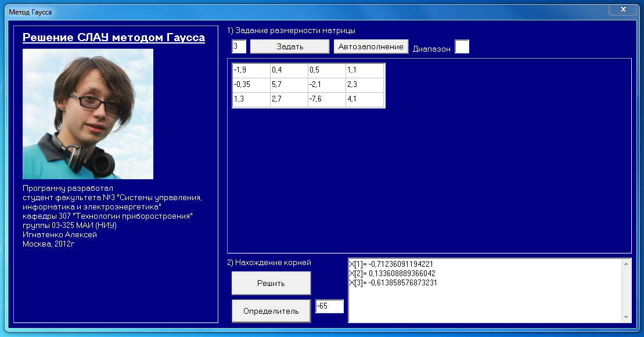The width and height of the screenshot is (644, 337).
Task: Select matrix cell with value 4,1
Action: (365, 99)
